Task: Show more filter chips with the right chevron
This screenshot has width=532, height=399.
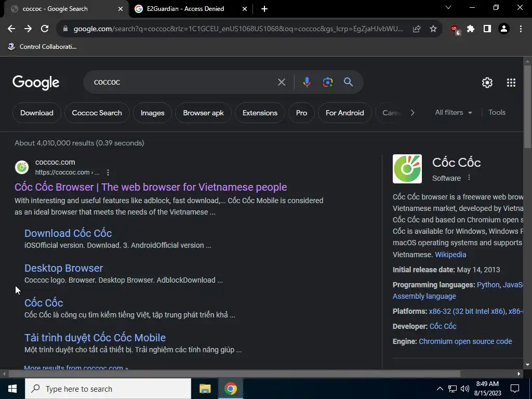Action: 412,113
